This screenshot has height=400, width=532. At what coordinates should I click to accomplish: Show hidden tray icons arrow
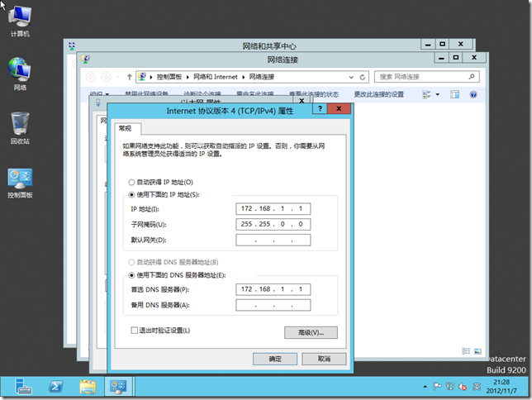click(x=425, y=387)
